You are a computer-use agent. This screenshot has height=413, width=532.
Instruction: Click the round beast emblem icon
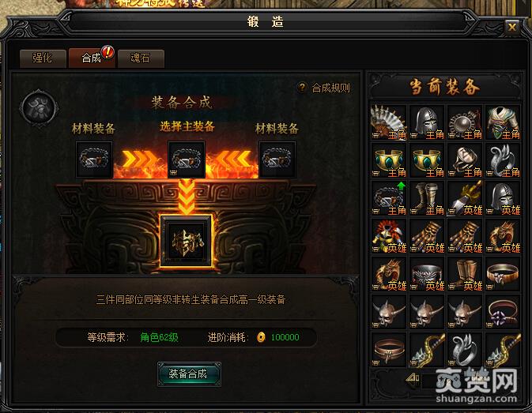pos(39,108)
